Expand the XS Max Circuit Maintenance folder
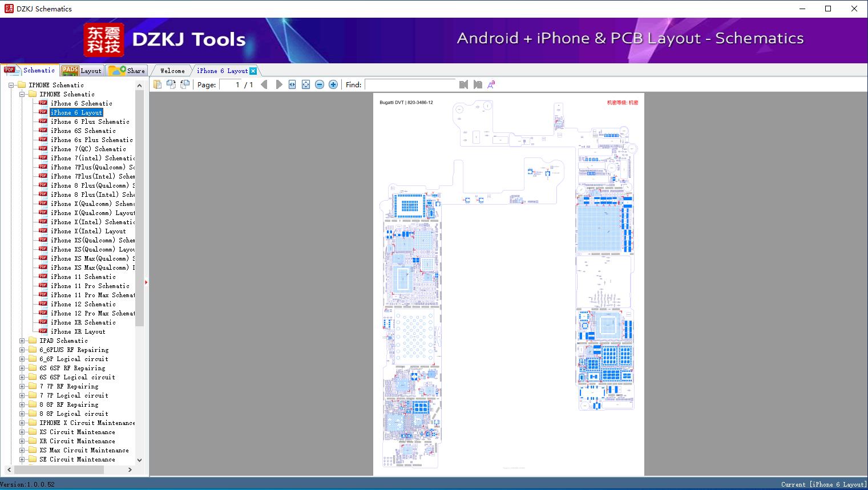The height and width of the screenshot is (490, 868). coord(22,450)
